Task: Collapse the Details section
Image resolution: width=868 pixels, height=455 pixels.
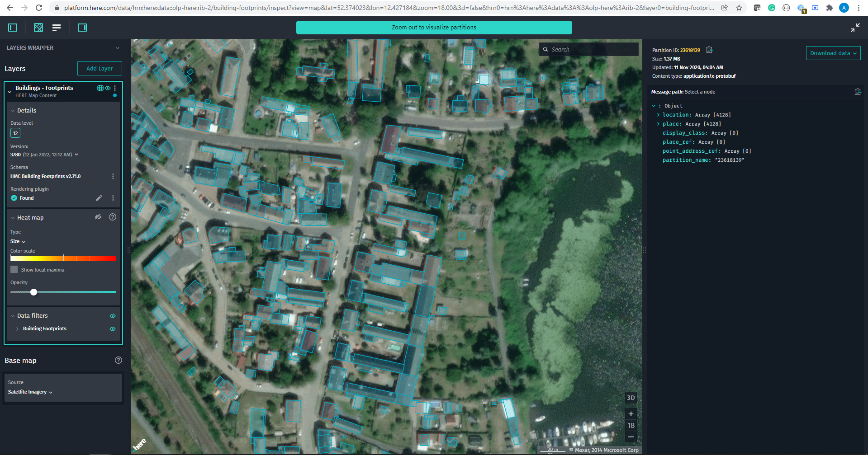Action: 13,111
